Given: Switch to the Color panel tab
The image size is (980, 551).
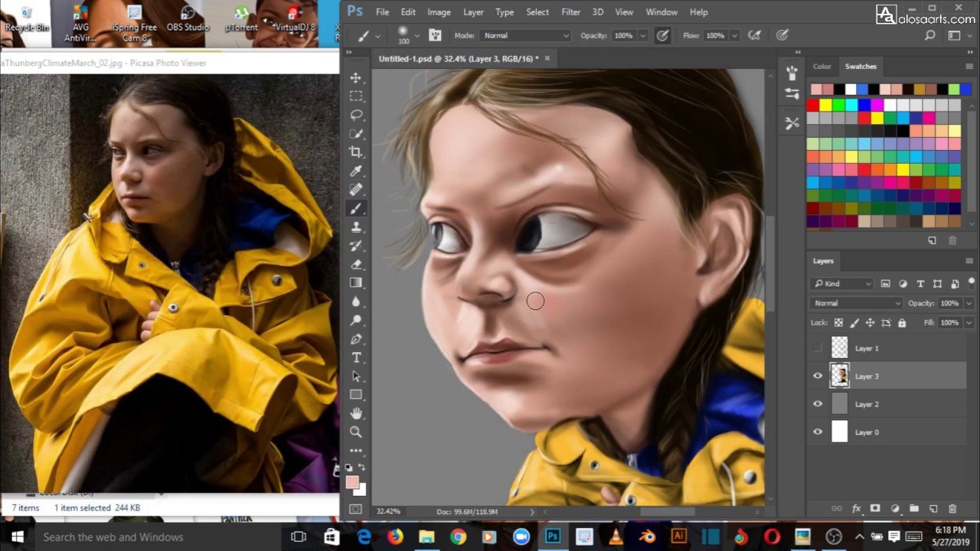Looking at the screenshot, I should (x=822, y=67).
